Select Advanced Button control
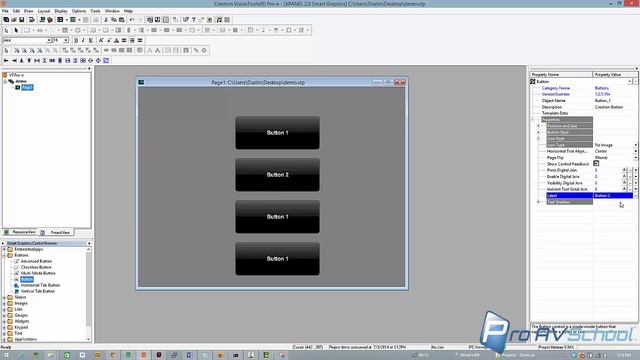Screen dimensions: 640x360 [x=36, y=261]
